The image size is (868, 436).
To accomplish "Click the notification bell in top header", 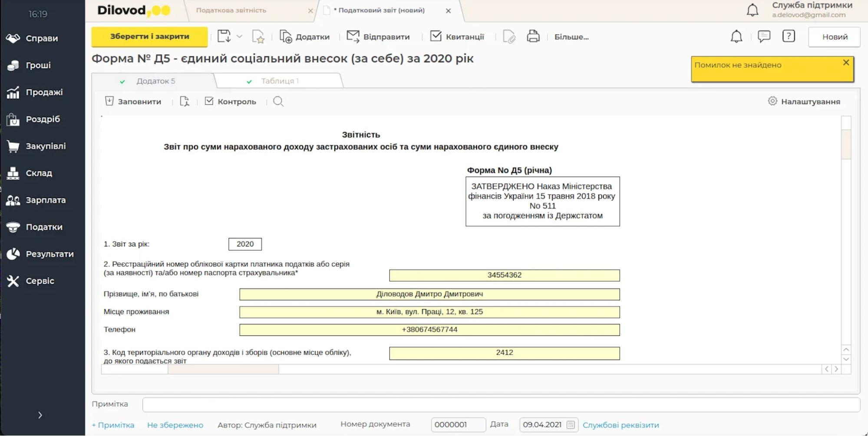I will click(x=752, y=10).
